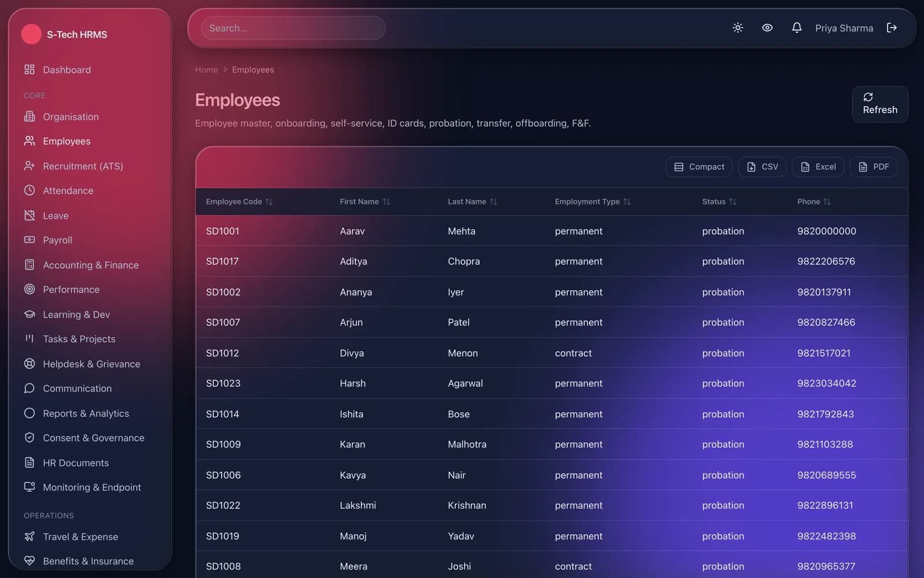Open Performance target icon
Viewport: 924px width, 578px height.
(29, 289)
